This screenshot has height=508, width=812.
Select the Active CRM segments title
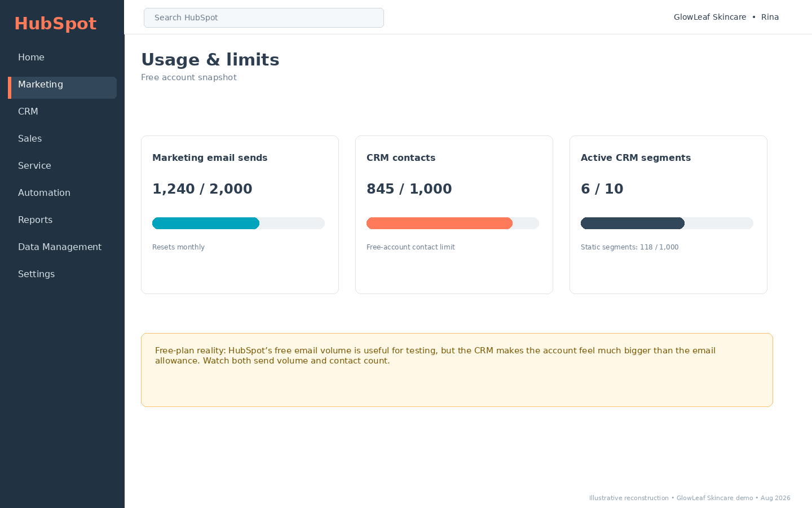pos(636,158)
